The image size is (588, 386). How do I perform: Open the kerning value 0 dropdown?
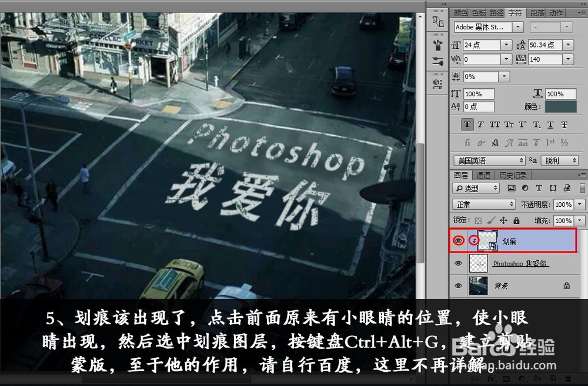coord(506,59)
